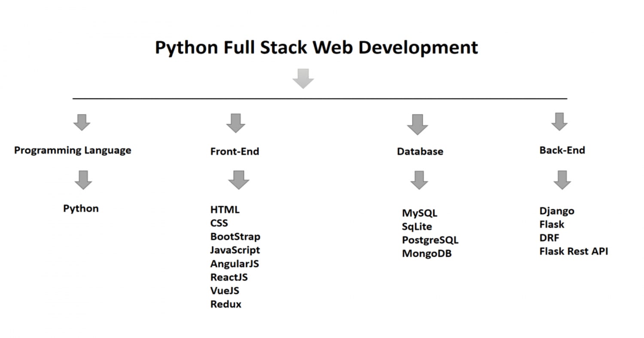Select JavaScript in the Front-End list
644x338 pixels.
tap(235, 250)
